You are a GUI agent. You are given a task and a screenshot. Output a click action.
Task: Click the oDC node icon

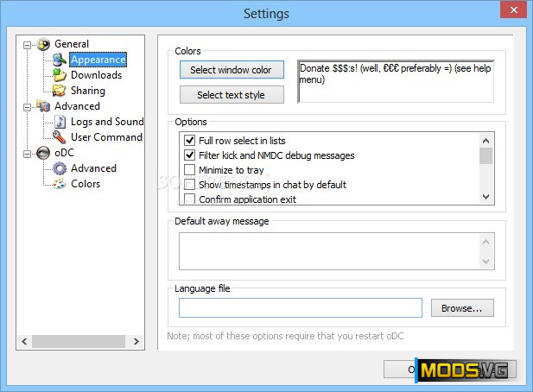[x=43, y=153]
